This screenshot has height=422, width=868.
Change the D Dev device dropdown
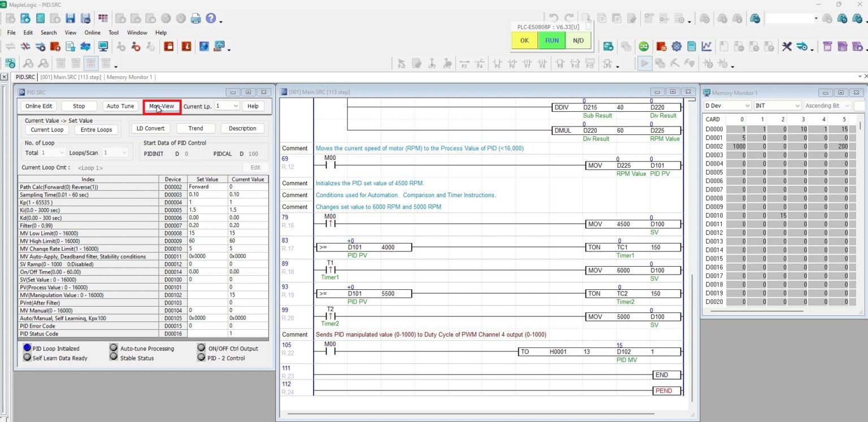coord(727,106)
